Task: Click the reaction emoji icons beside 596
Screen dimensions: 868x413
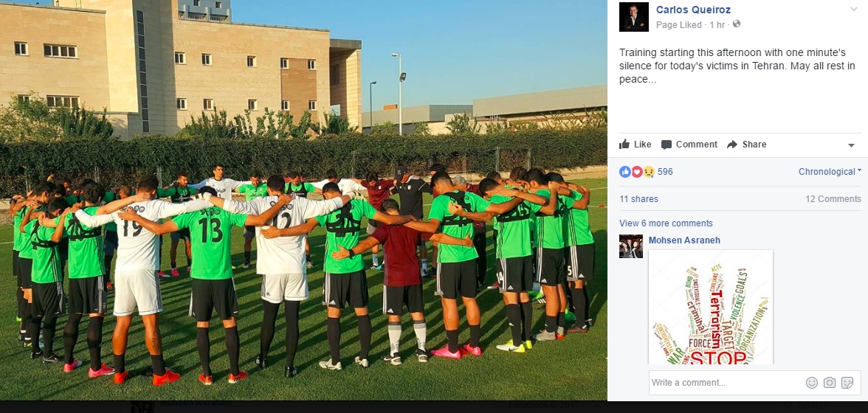Action: click(x=637, y=172)
